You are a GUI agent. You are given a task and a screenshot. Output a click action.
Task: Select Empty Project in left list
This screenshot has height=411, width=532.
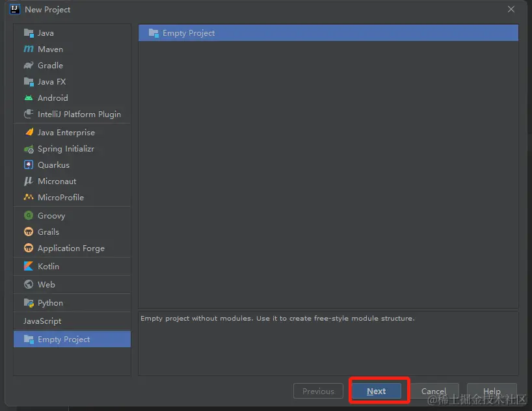click(72, 339)
